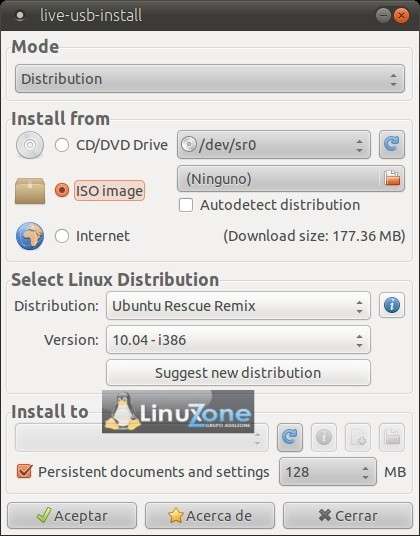Open the /dev/sr0 drive dropdown
420x536 pixels.
[x=274, y=145]
